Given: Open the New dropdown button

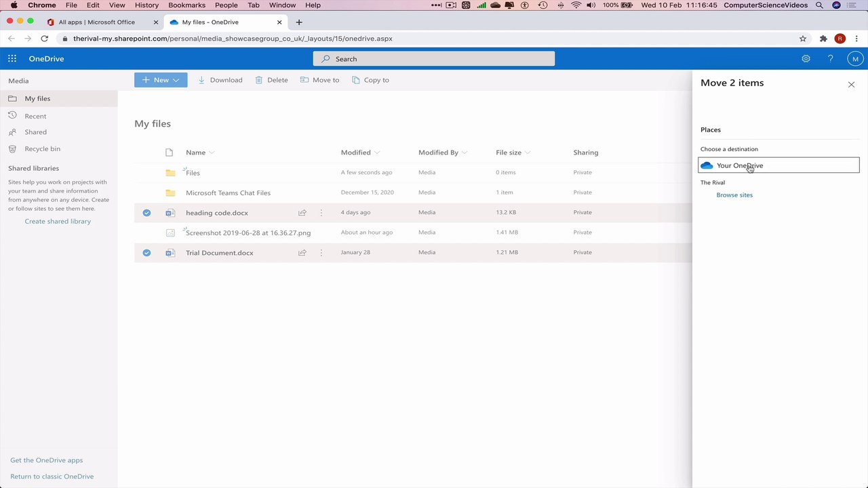Looking at the screenshot, I should (161, 80).
